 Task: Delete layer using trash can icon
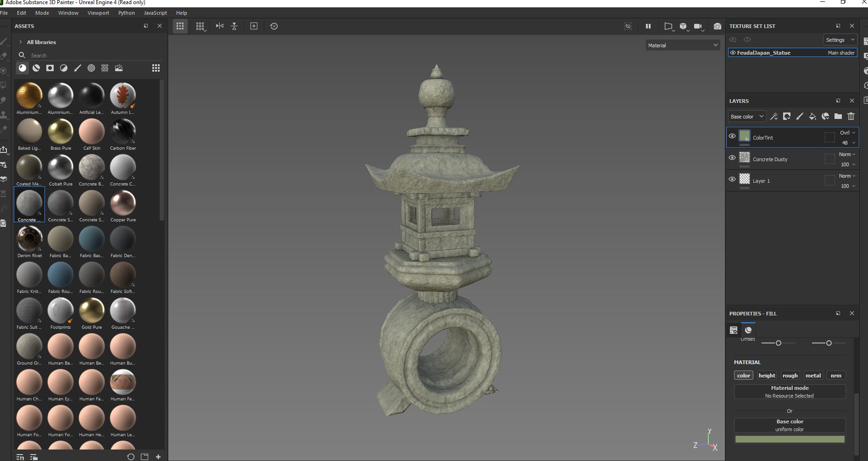(851, 117)
